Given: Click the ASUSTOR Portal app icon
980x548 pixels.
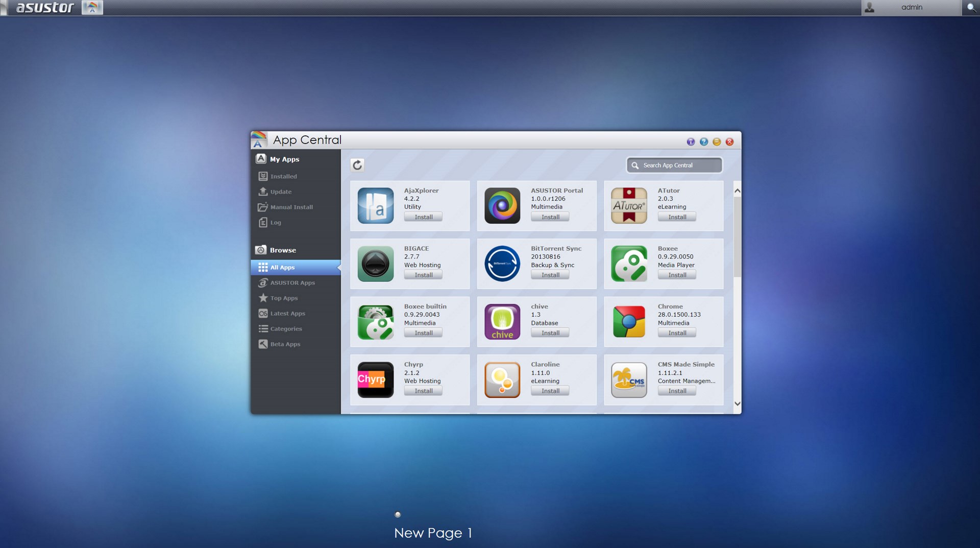Looking at the screenshot, I should pyautogui.click(x=502, y=206).
